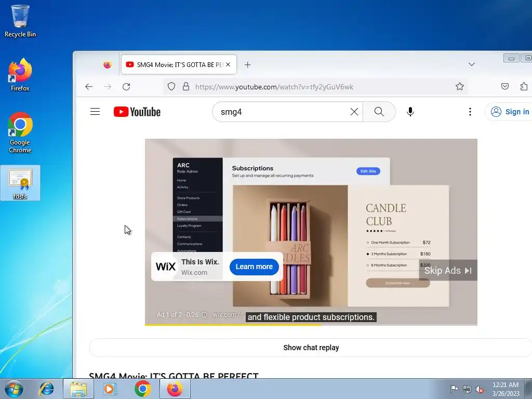The height and width of the screenshot is (399, 532).
Task: Click the forward navigation arrow
Action: click(108, 87)
